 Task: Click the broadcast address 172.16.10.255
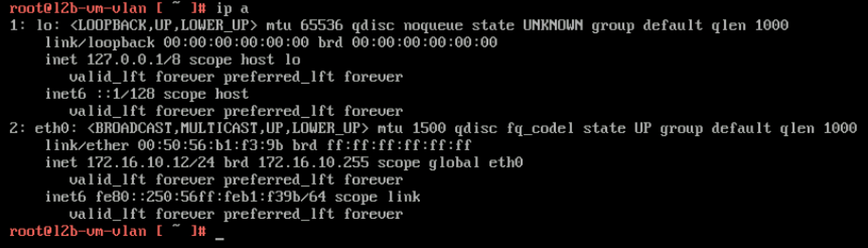click(313, 162)
